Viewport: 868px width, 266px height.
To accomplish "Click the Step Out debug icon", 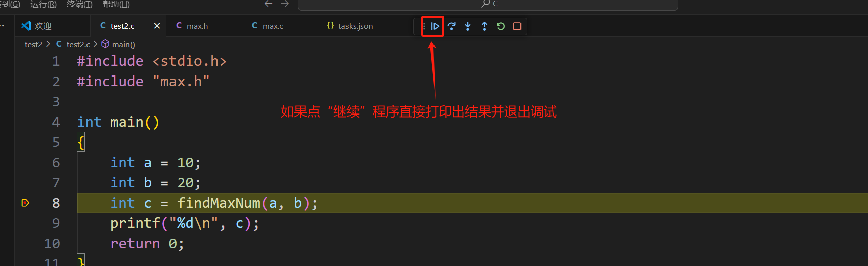I will point(484,26).
